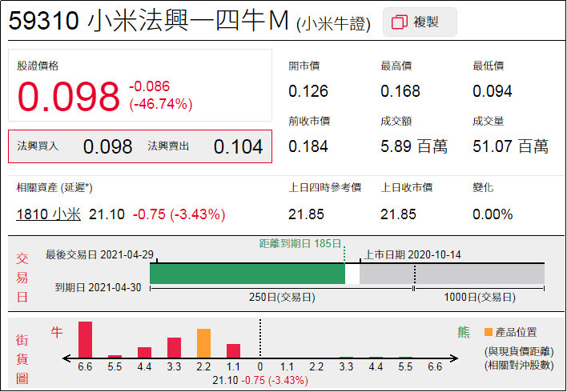Click the 最後交易日 2021-04-29 label

pos(99,254)
